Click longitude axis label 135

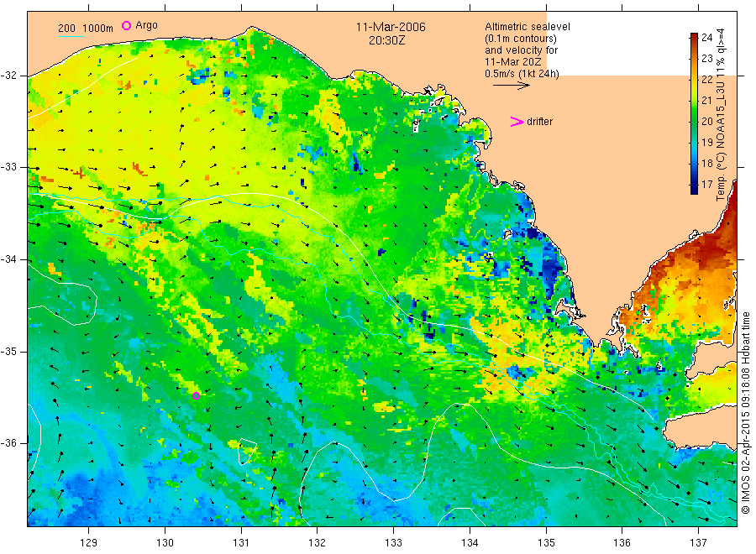(x=546, y=542)
